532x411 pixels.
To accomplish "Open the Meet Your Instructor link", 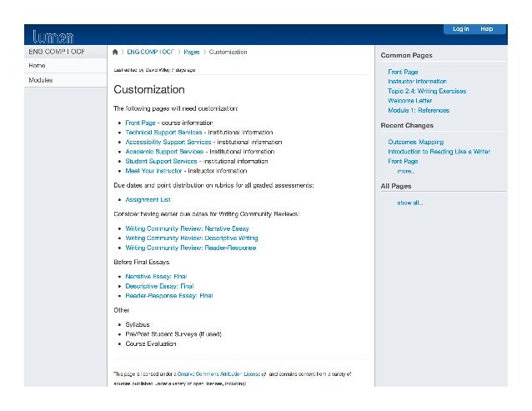I will [x=153, y=171].
